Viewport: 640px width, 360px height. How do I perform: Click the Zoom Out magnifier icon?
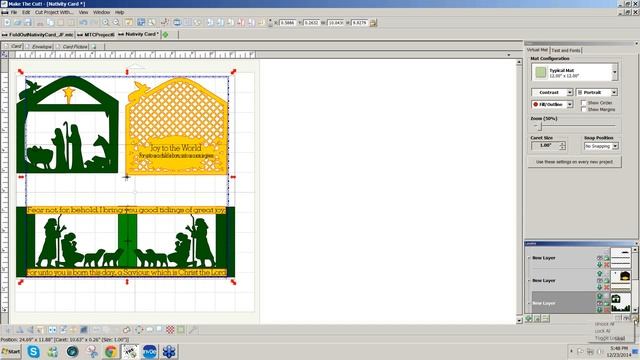coord(116,23)
